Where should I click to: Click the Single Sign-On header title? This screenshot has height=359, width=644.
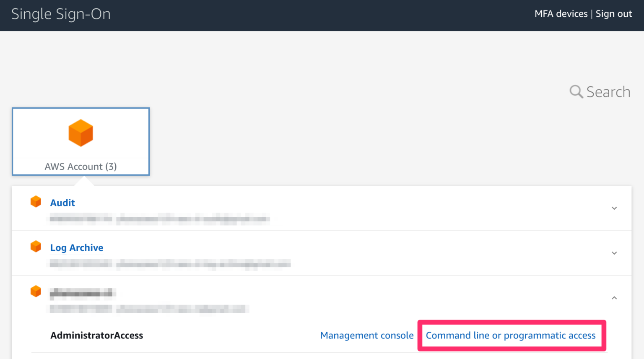click(x=61, y=14)
